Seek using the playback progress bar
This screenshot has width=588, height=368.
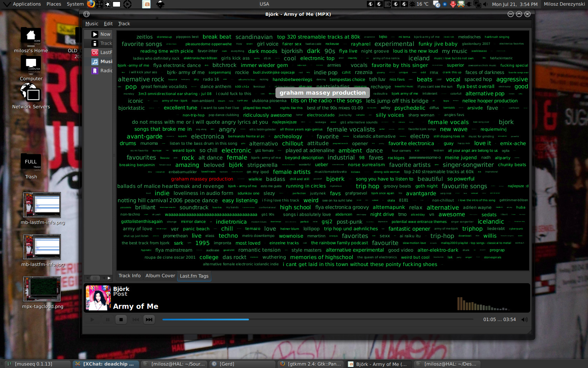click(x=317, y=319)
